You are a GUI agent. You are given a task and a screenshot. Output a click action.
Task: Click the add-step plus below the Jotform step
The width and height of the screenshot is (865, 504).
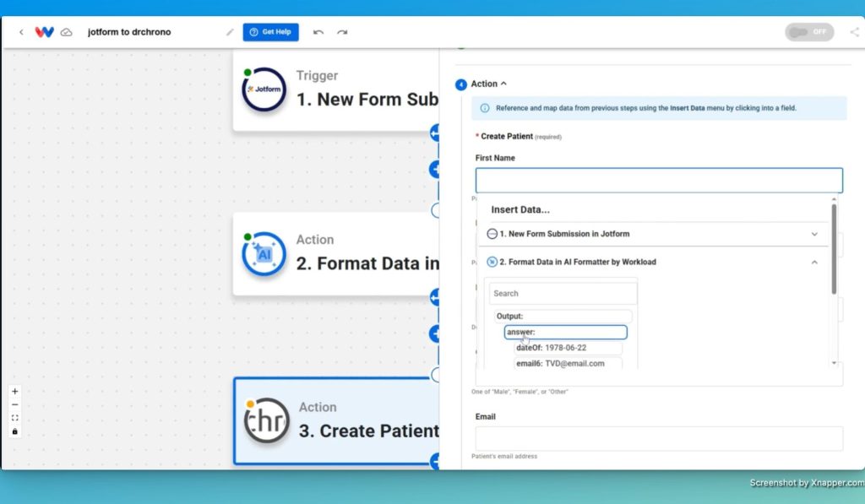[435, 170]
